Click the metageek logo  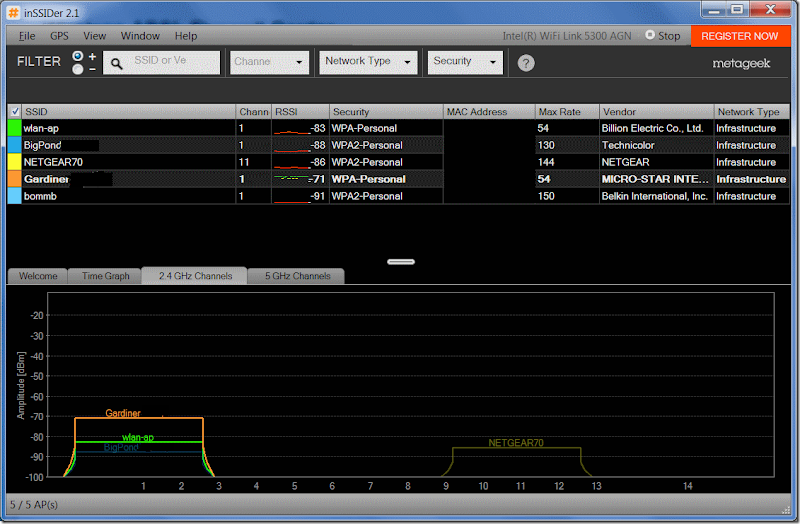point(741,63)
